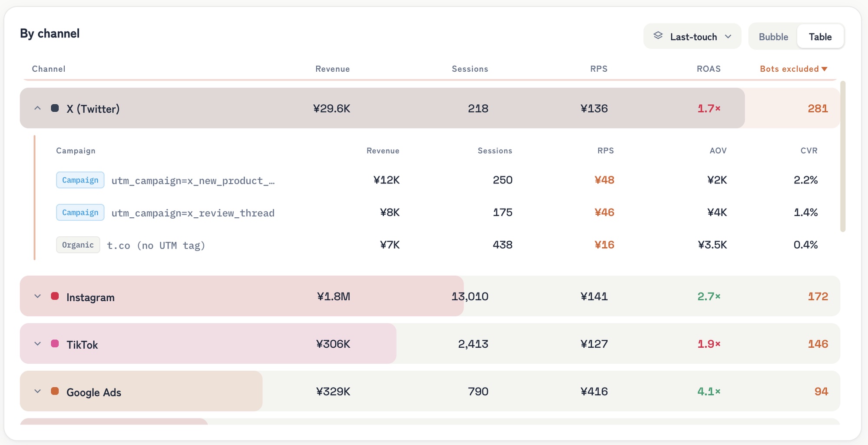
Task: Click the X (Twitter) dark color swatch
Action: point(55,108)
